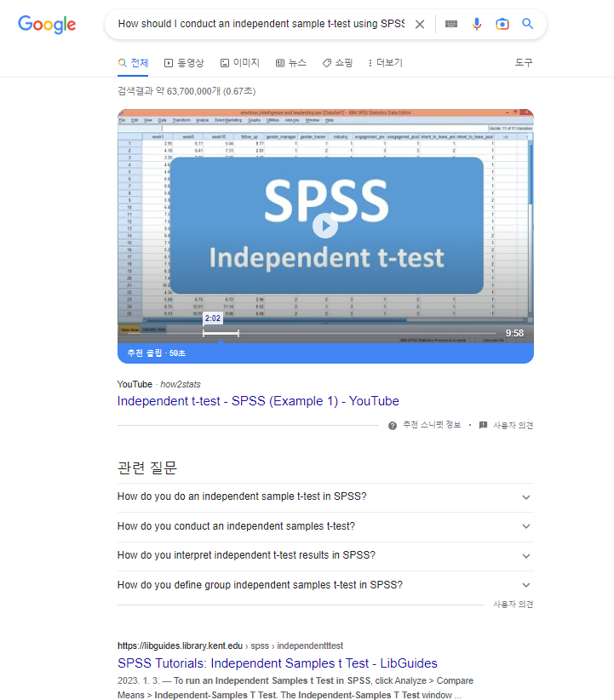Open the 도구 search tools
The height and width of the screenshot is (700, 614).
coord(524,63)
